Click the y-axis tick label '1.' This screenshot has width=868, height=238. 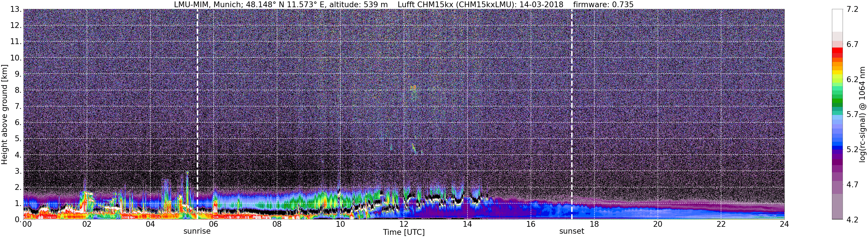pyautogui.click(x=18, y=203)
